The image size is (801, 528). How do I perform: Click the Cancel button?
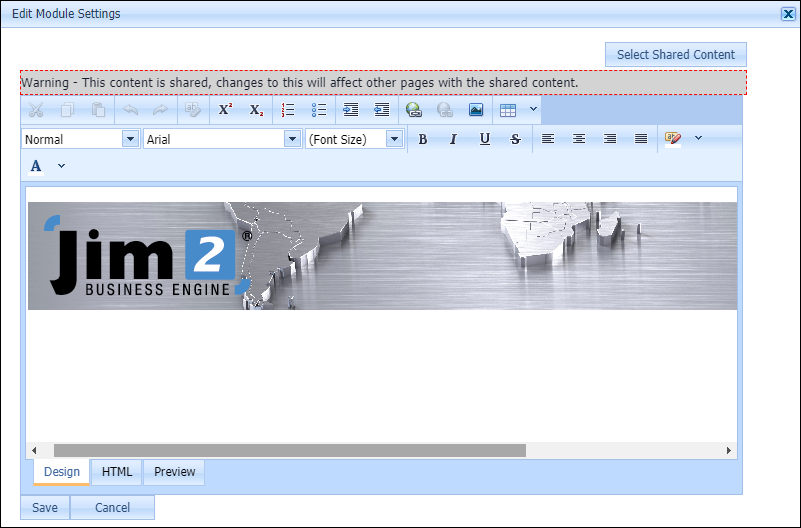pos(112,508)
